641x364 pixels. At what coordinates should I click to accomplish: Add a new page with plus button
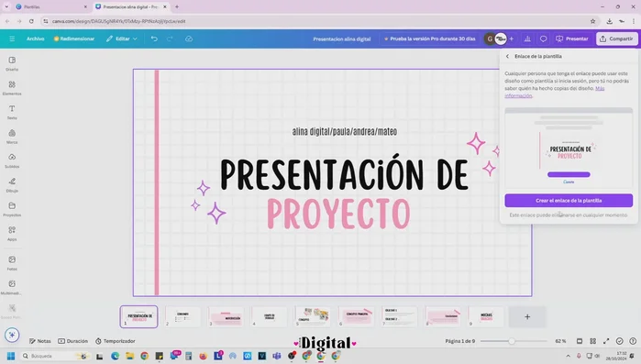tap(527, 316)
